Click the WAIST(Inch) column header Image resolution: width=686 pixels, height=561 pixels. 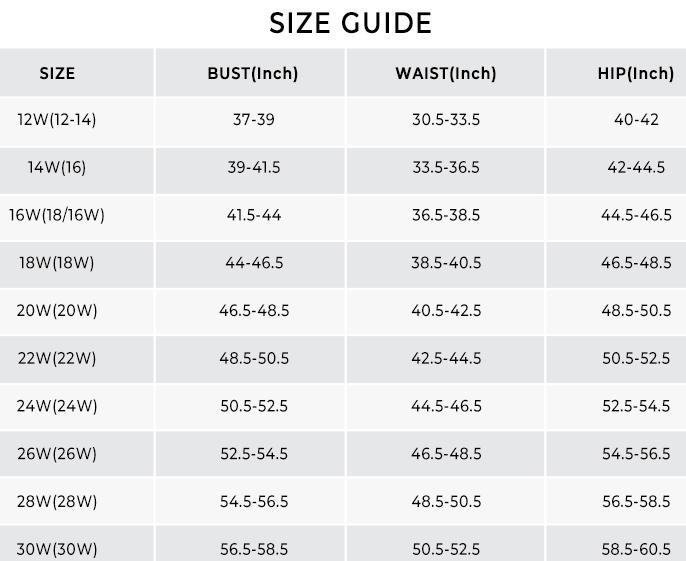(446, 73)
